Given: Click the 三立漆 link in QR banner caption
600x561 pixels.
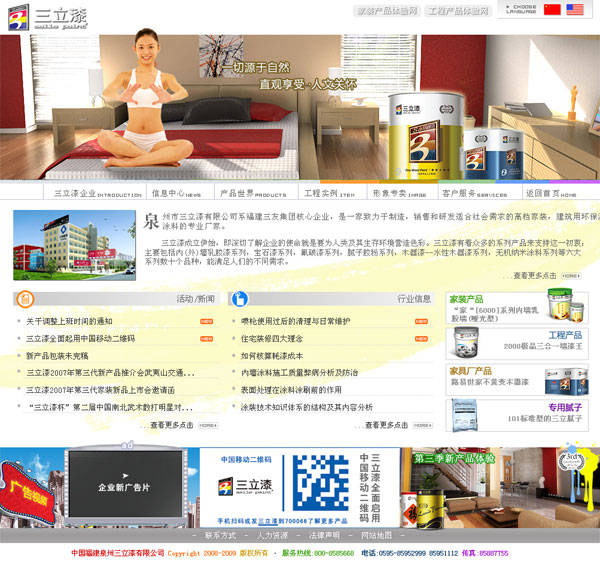Looking at the screenshot, I should pyautogui.click(x=267, y=521).
